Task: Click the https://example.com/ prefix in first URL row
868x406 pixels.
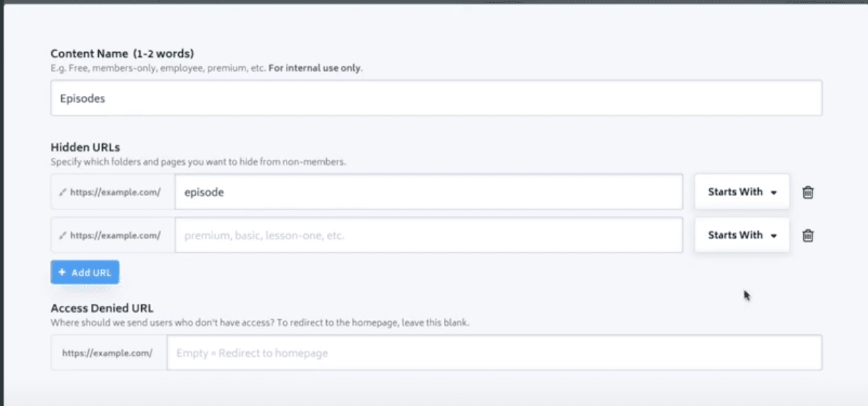Action: 115,193
